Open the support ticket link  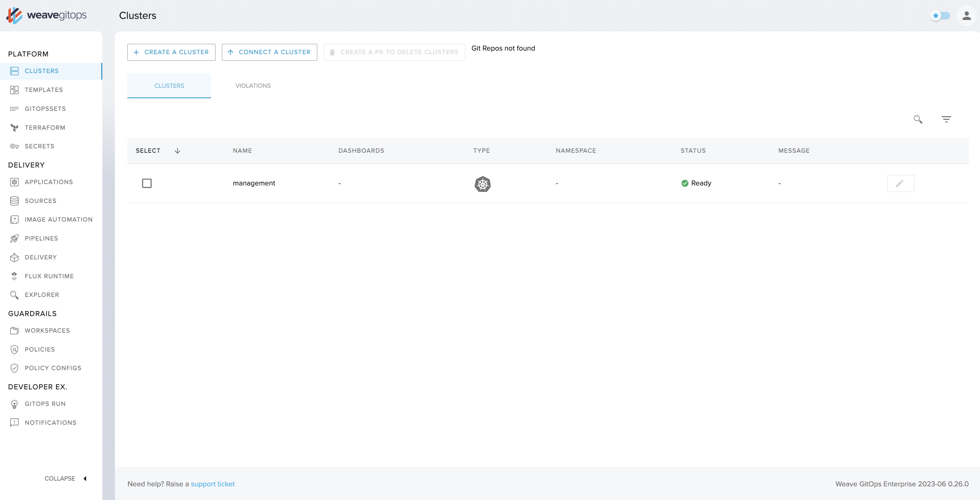213,484
